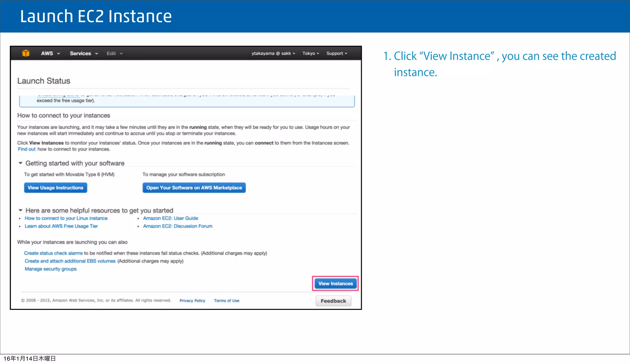Viewport: 630px width, 364px height.
Task: Click How to connect to your instances heading
Action: coord(64,115)
